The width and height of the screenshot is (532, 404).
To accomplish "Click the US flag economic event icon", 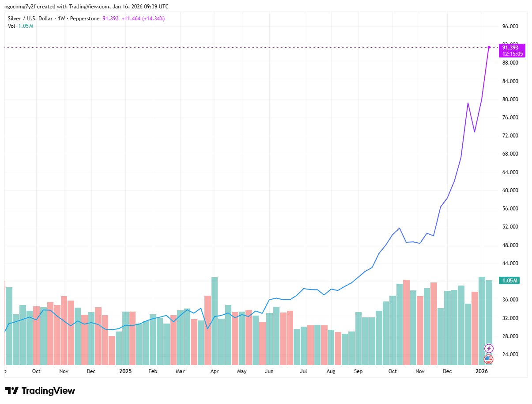I will coord(489,359).
